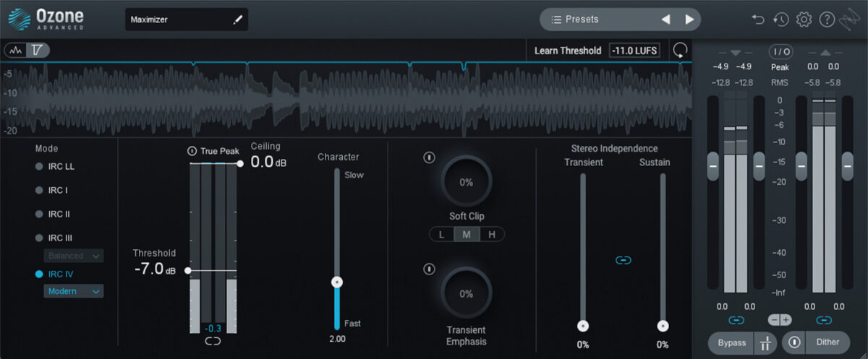Toggle the Transient Emphasis power button
The image size is (868, 359).
pyautogui.click(x=429, y=269)
